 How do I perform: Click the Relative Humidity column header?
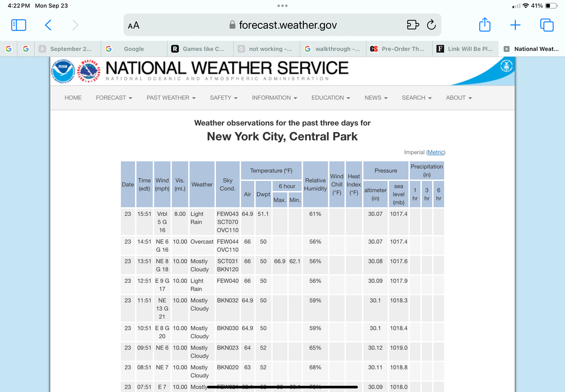[315, 185]
